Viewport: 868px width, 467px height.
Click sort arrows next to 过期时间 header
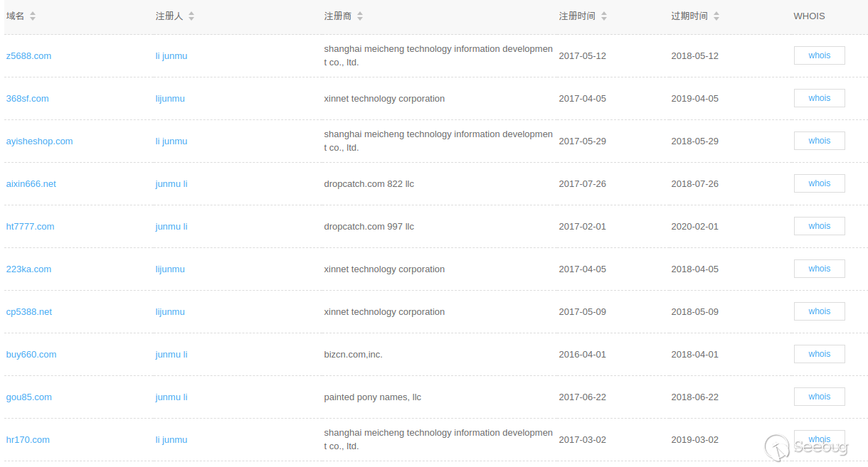716,16
